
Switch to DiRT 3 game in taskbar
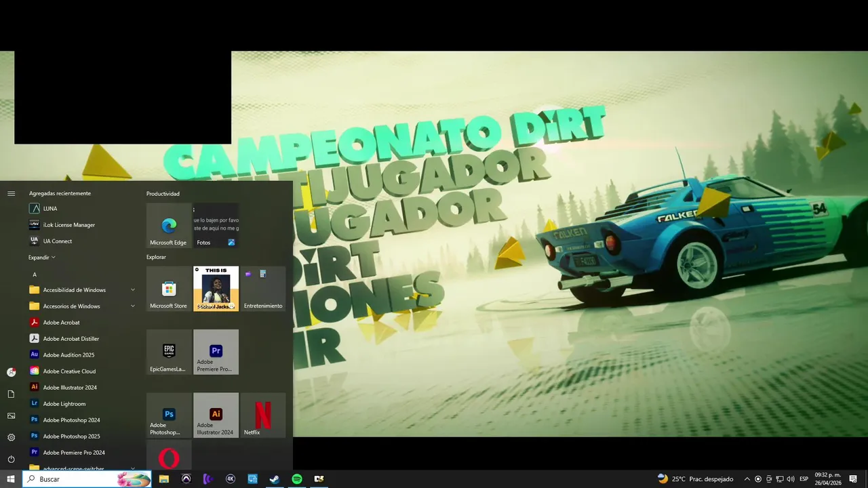pos(319,479)
